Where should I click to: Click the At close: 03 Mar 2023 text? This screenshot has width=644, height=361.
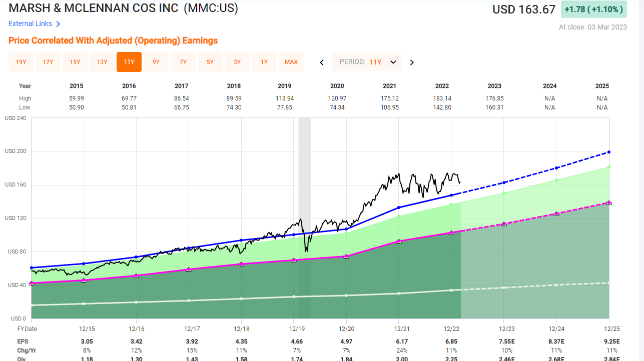pos(593,27)
